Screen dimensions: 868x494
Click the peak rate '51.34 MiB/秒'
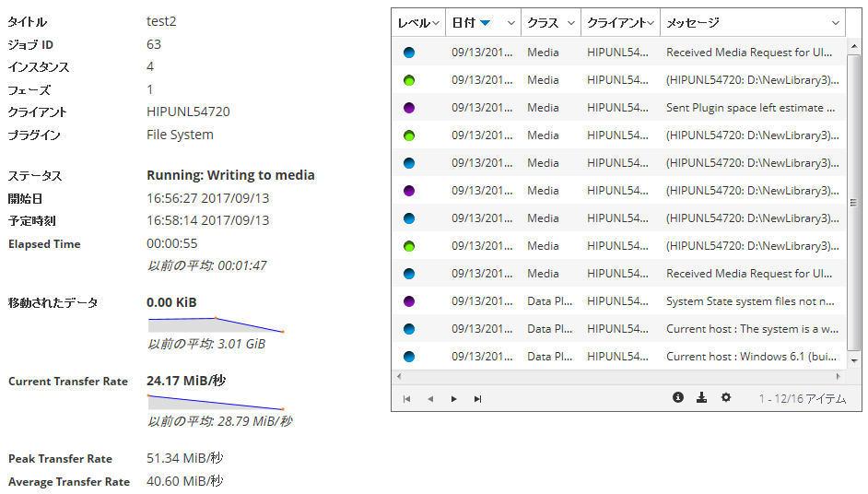pyautogui.click(x=185, y=459)
